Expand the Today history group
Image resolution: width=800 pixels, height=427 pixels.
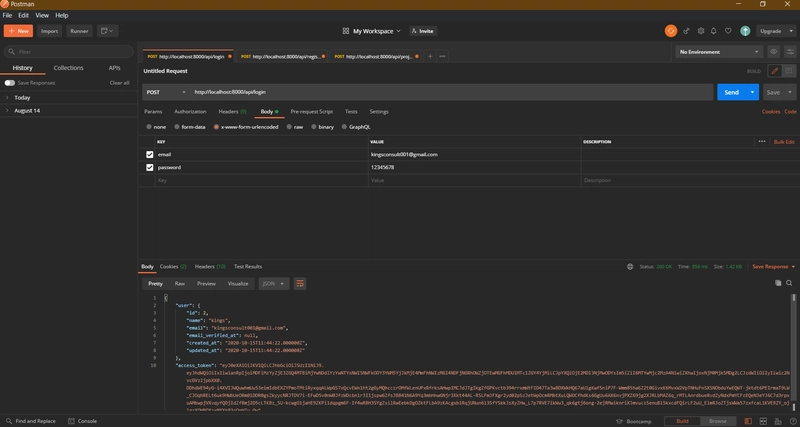click(x=7, y=97)
